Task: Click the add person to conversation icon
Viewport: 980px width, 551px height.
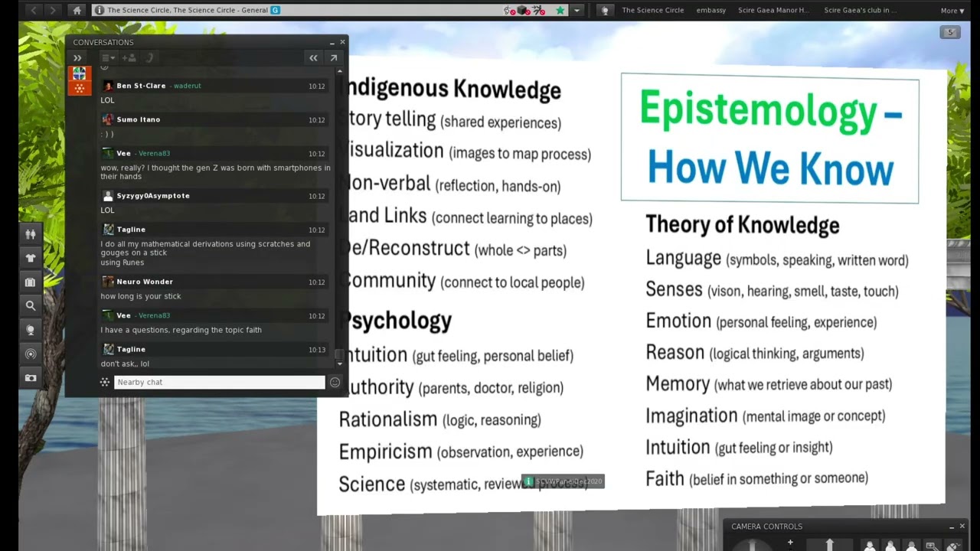Action: click(129, 57)
